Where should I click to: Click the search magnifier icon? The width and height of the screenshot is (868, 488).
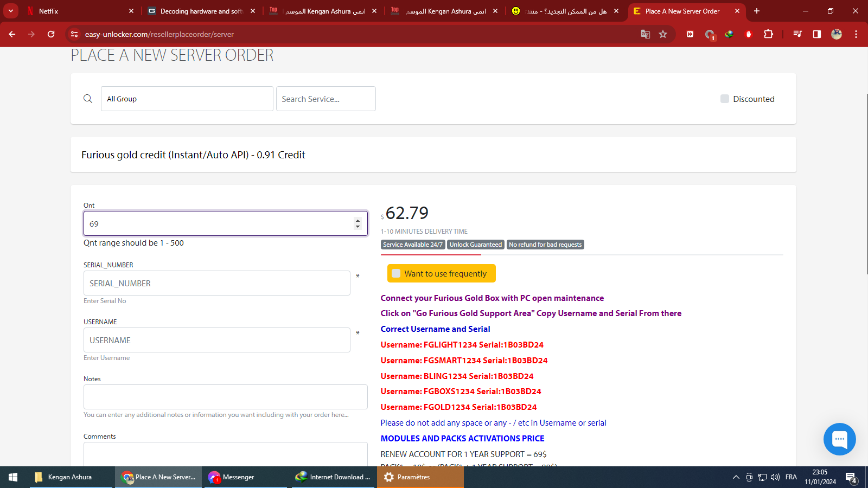[x=88, y=99]
